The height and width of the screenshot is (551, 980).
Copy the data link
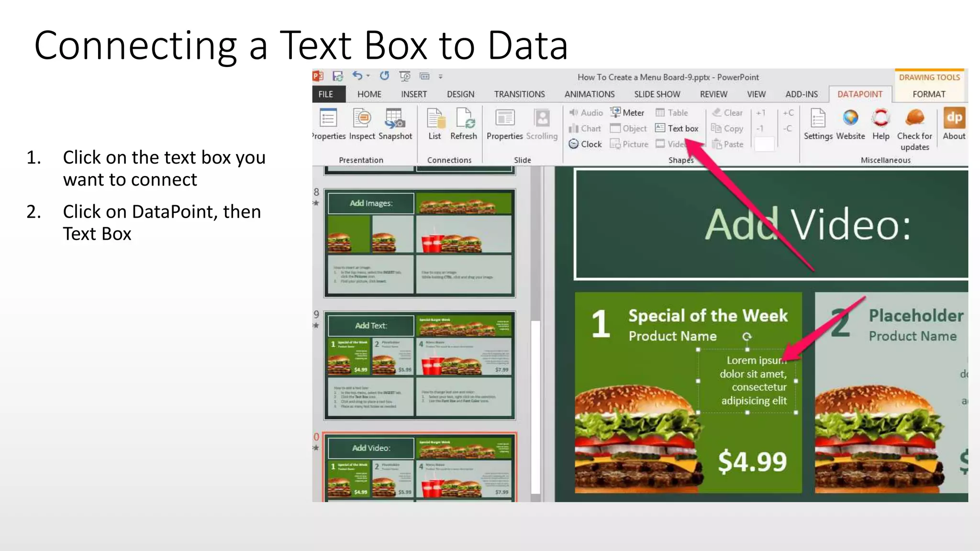(x=727, y=128)
